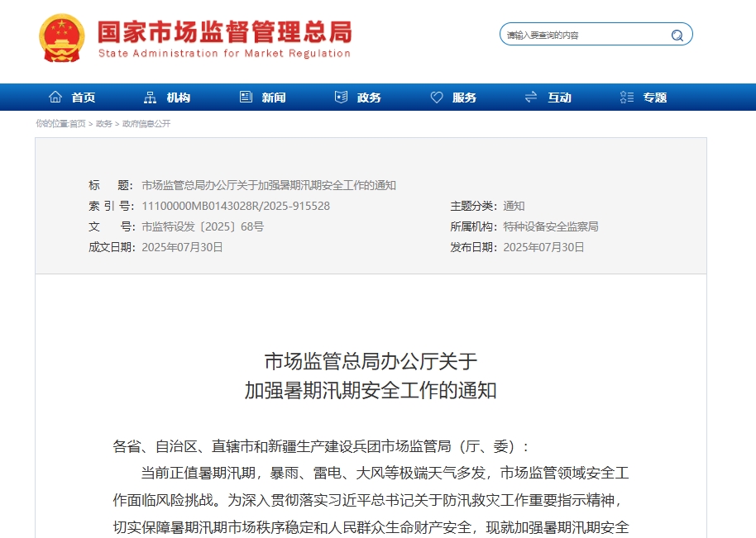
Task: Open the 服务 navigation item
Action: [465, 98]
